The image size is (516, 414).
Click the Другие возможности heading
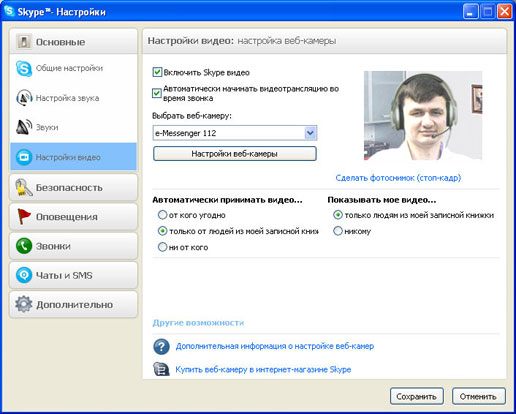point(198,323)
